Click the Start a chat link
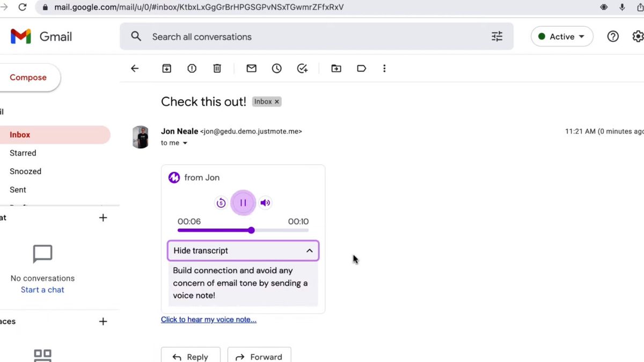This screenshot has width=644, height=362. (x=42, y=290)
